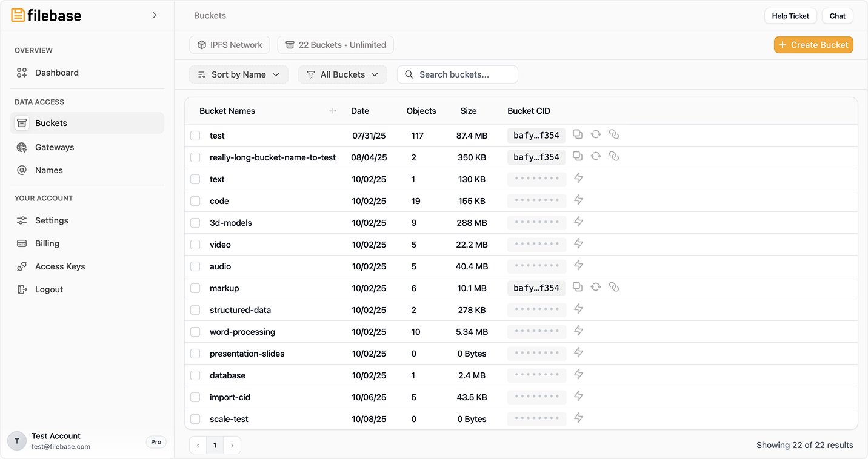868x459 pixels.
Task: Check the import-cid bucket checkbox
Action: [195, 397]
